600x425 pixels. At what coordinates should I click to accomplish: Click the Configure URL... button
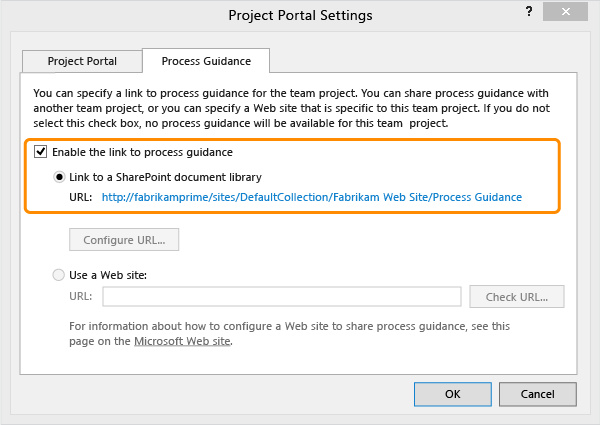point(124,240)
